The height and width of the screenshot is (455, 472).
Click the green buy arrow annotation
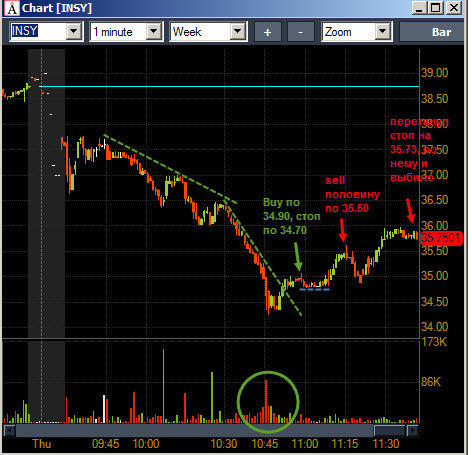coord(298,256)
